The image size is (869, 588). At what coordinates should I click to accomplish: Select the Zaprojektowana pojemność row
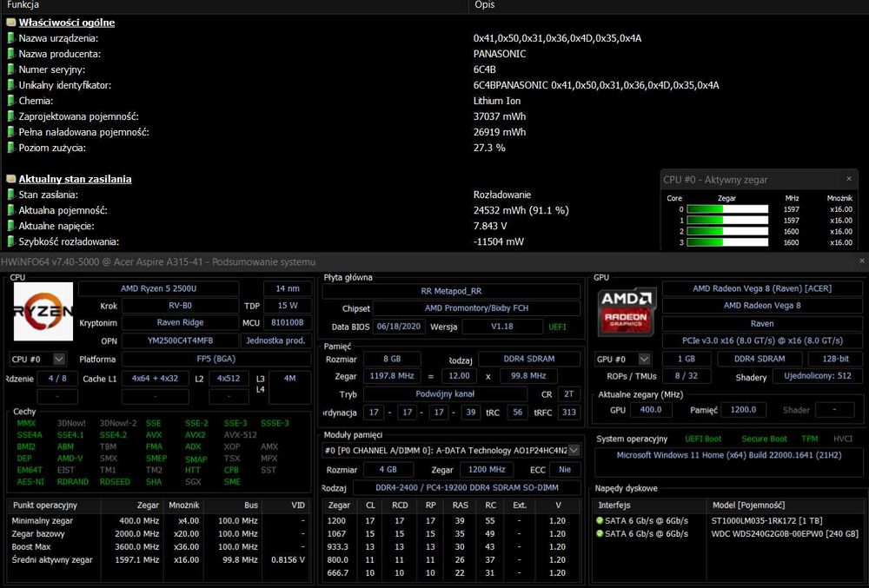click(333, 116)
